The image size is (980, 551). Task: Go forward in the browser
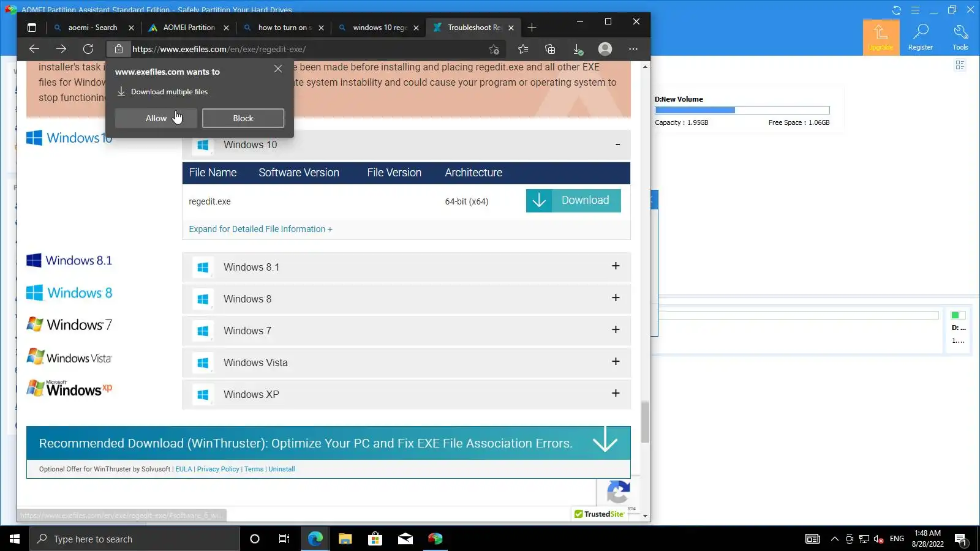[x=61, y=49]
